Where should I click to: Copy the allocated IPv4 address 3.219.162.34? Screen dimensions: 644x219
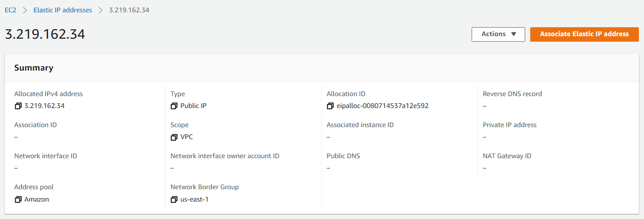[18, 106]
